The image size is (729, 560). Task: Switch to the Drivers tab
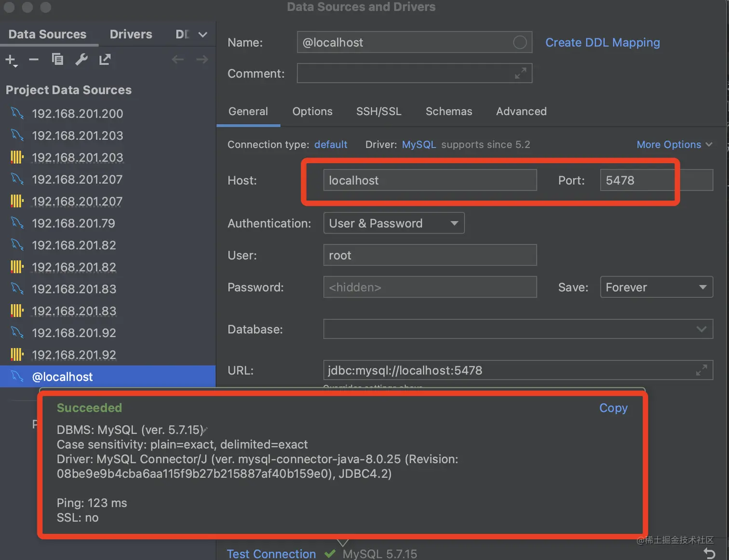coord(131,34)
